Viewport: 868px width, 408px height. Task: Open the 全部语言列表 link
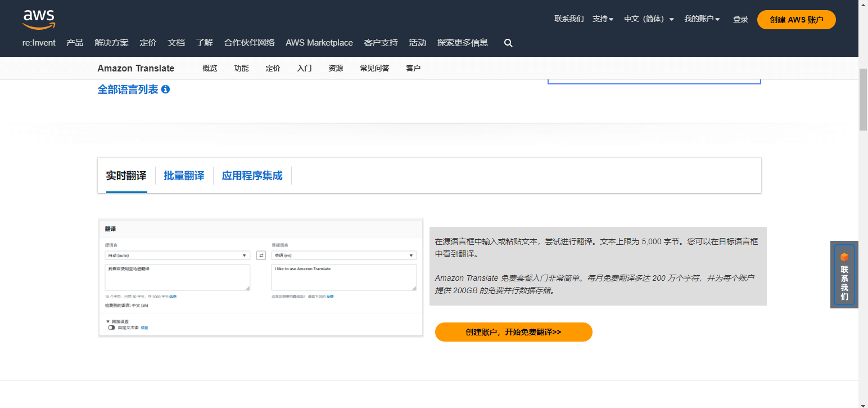(128, 89)
